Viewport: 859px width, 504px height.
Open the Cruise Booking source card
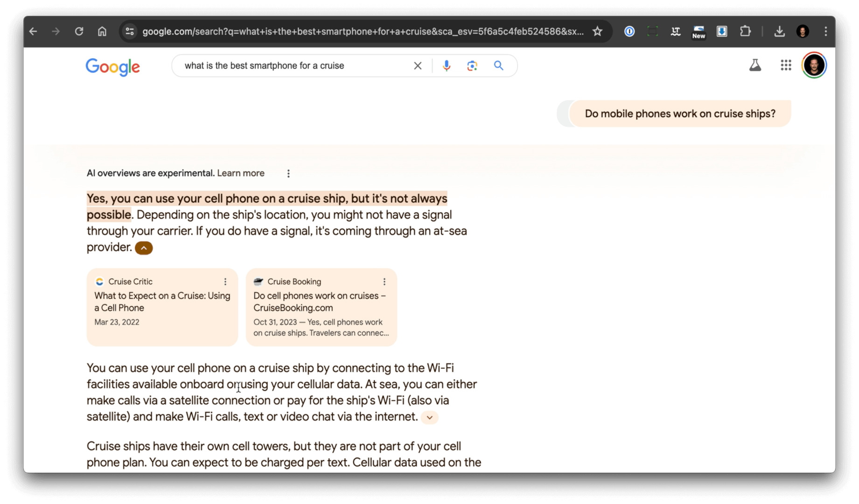tap(321, 307)
